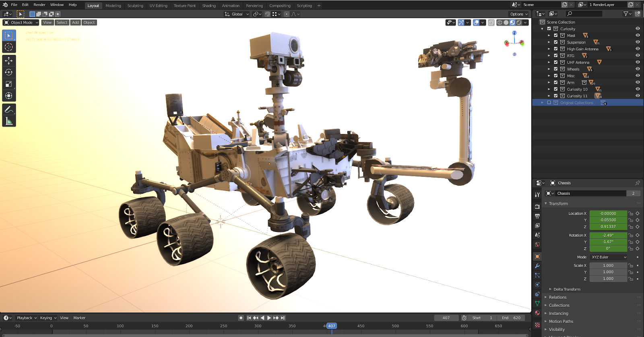The width and height of the screenshot is (644, 337).
Task: Enable the Original Collections checkbox
Action: [549, 103]
